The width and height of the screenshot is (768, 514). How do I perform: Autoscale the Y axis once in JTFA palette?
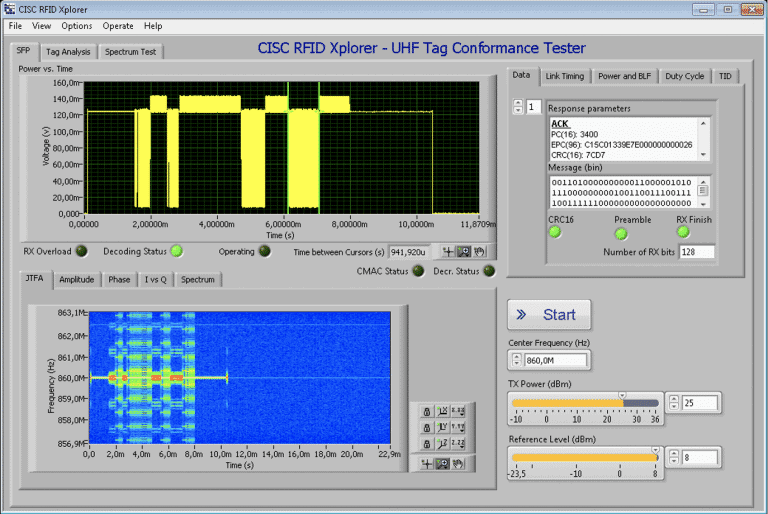442,428
